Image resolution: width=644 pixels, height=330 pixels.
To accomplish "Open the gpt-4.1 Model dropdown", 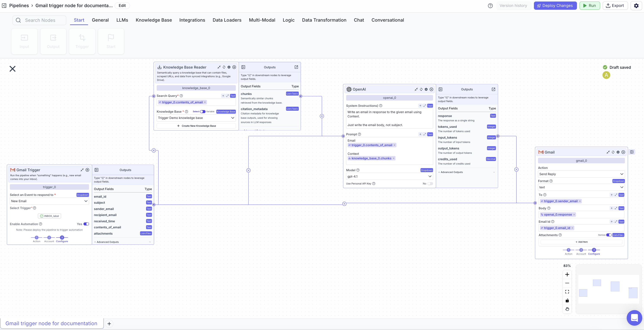I will pyautogui.click(x=389, y=176).
